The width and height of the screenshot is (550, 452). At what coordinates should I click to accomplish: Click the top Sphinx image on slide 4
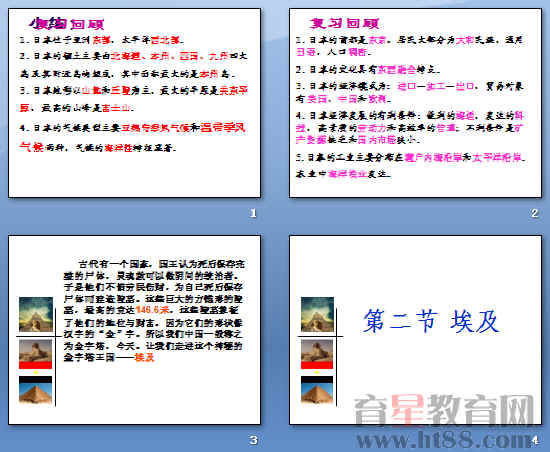[317, 314]
